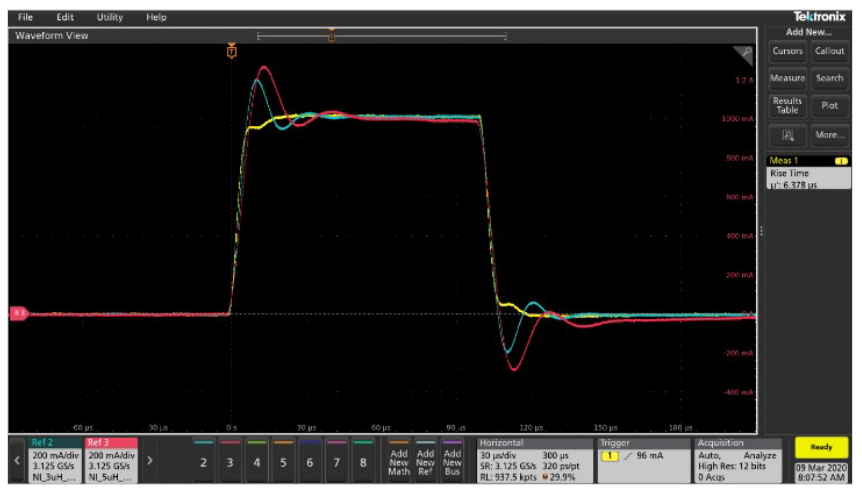Click the Tektronix logo
This screenshot has width=862, height=493.
pos(819,16)
